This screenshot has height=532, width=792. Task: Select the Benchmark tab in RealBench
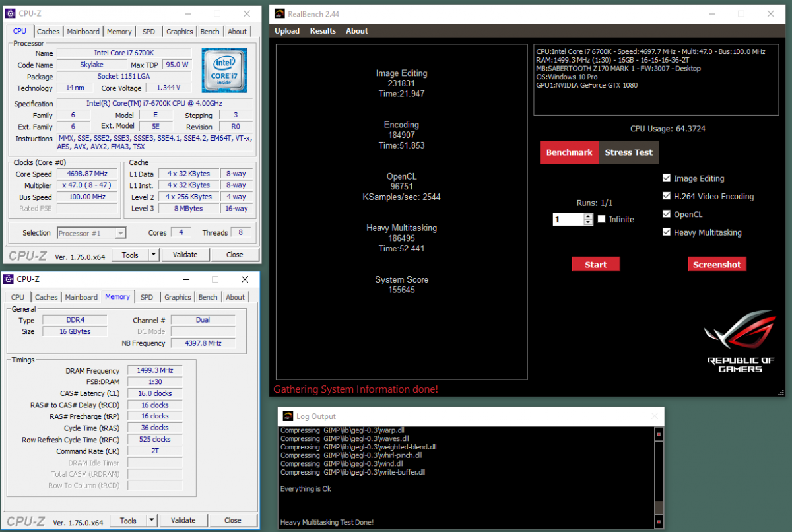tap(569, 152)
